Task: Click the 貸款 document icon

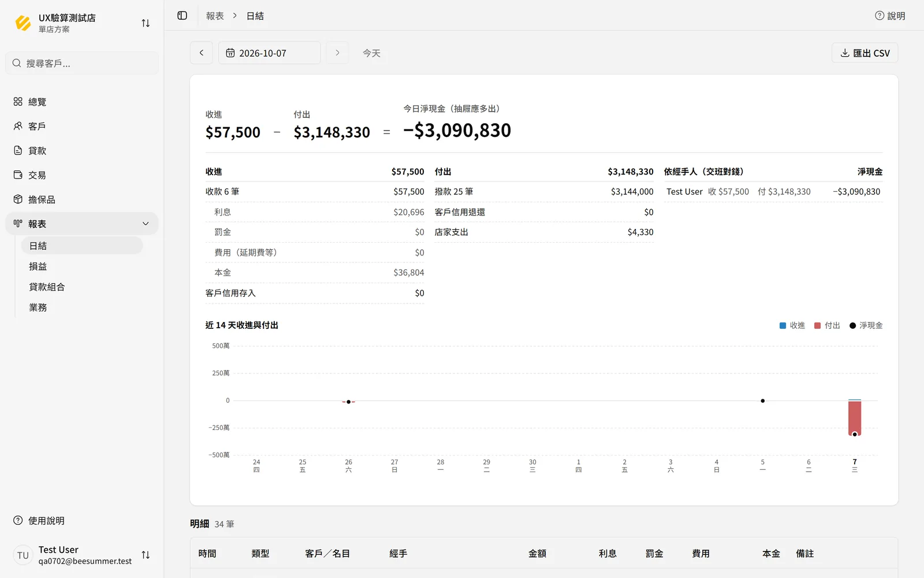Action: click(18, 150)
